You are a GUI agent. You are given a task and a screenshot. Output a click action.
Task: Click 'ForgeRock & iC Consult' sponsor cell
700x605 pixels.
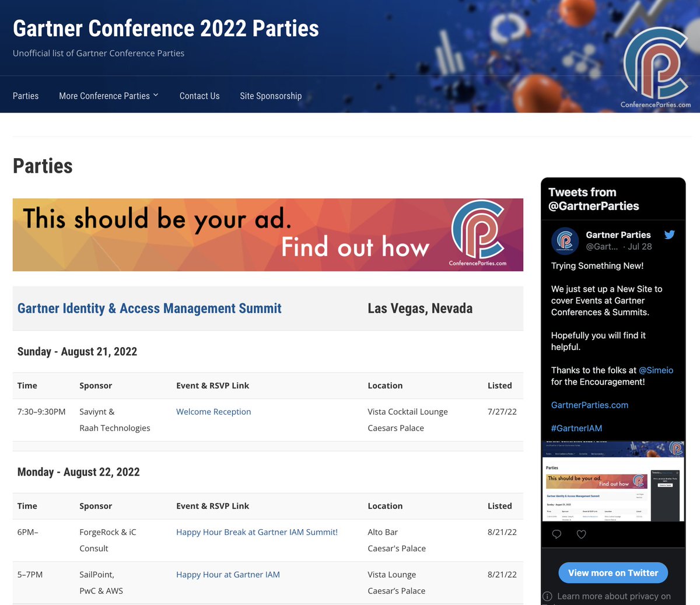pyautogui.click(x=108, y=540)
